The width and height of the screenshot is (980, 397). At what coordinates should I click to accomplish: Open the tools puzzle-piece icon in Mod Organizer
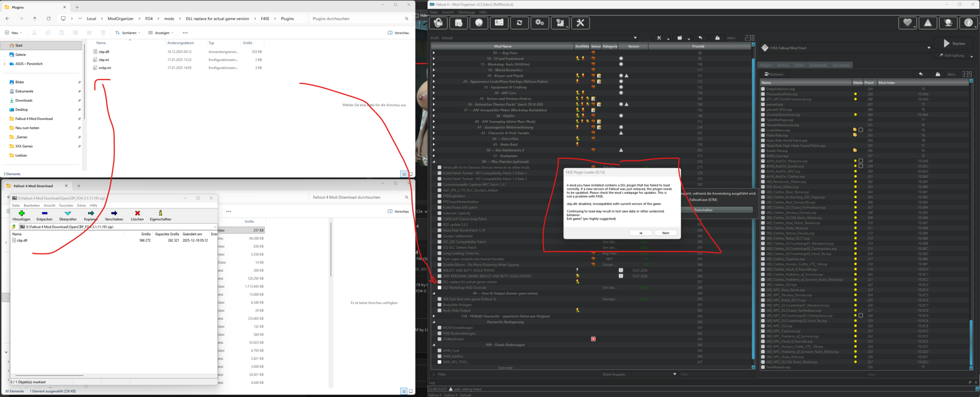coord(560,23)
